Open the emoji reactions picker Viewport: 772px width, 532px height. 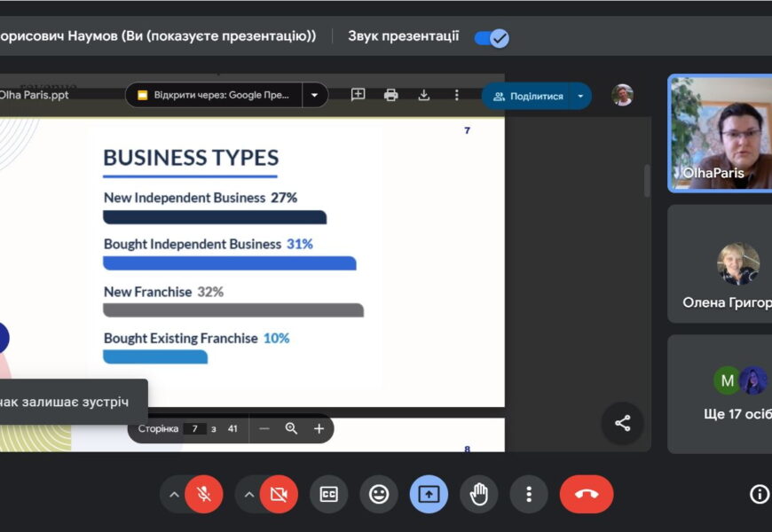pos(379,495)
